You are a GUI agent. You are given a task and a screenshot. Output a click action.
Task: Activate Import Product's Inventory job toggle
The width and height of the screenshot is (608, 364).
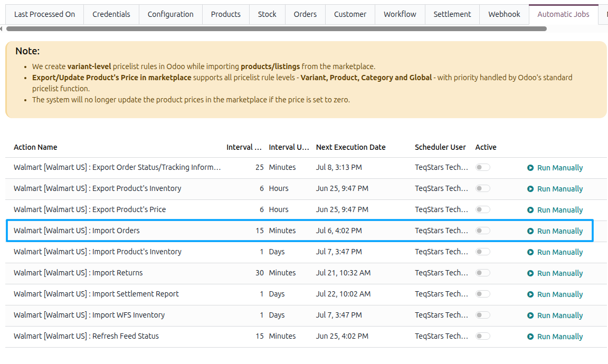click(x=483, y=252)
